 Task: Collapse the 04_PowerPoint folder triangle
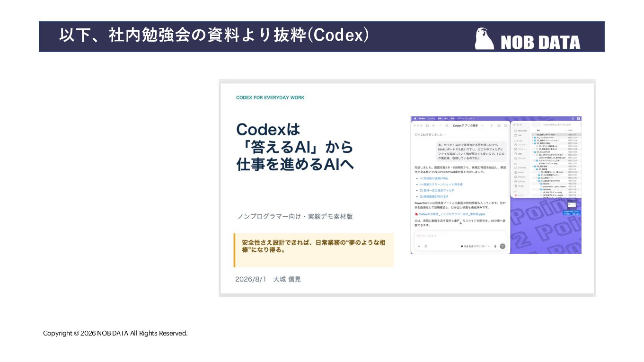533,152
